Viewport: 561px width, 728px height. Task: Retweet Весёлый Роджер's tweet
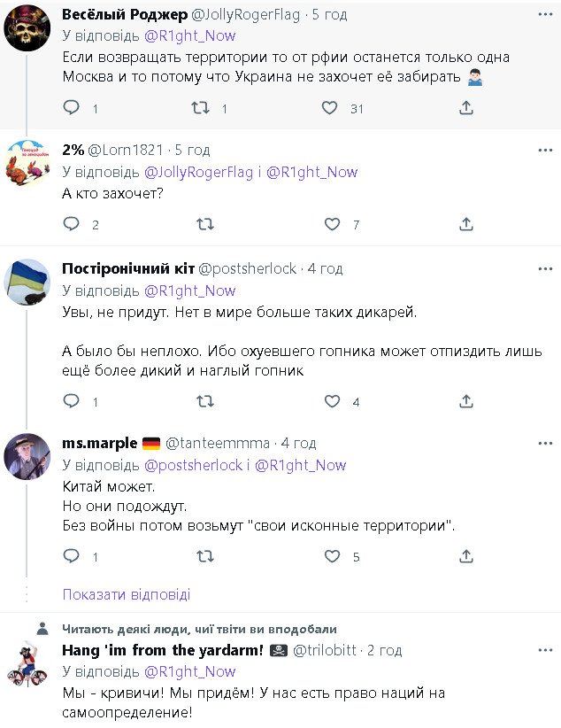pyautogui.click(x=201, y=108)
